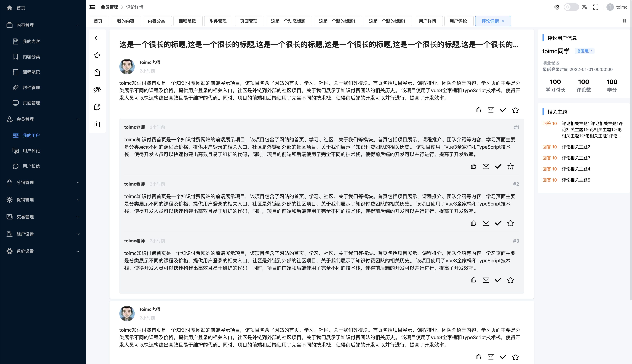
Task: Open related topic 评论相关主题3
Action: pyautogui.click(x=576, y=158)
